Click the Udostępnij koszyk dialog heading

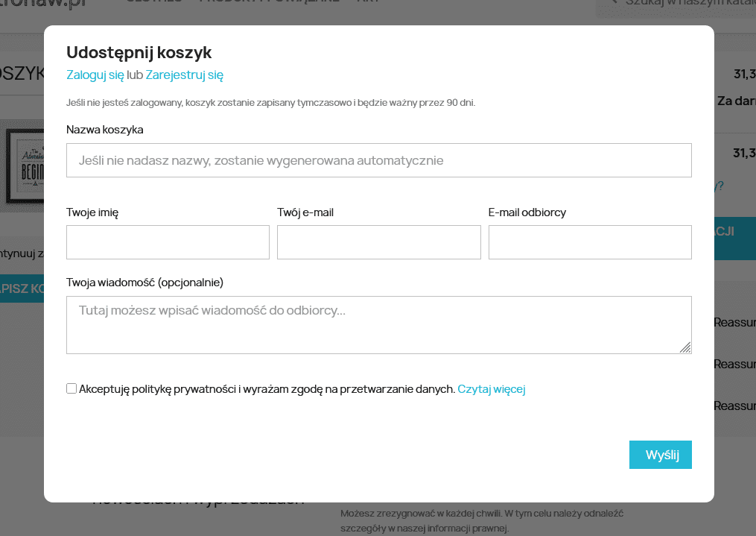coord(139,52)
